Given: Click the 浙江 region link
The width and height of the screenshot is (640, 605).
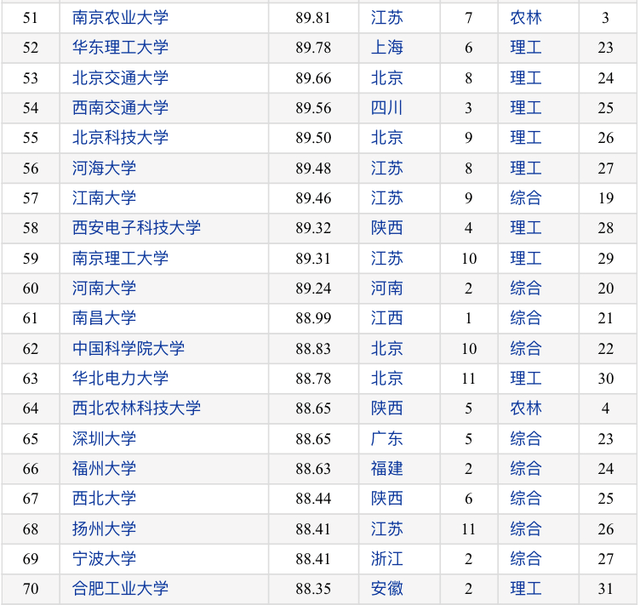Looking at the screenshot, I should tap(387, 559).
